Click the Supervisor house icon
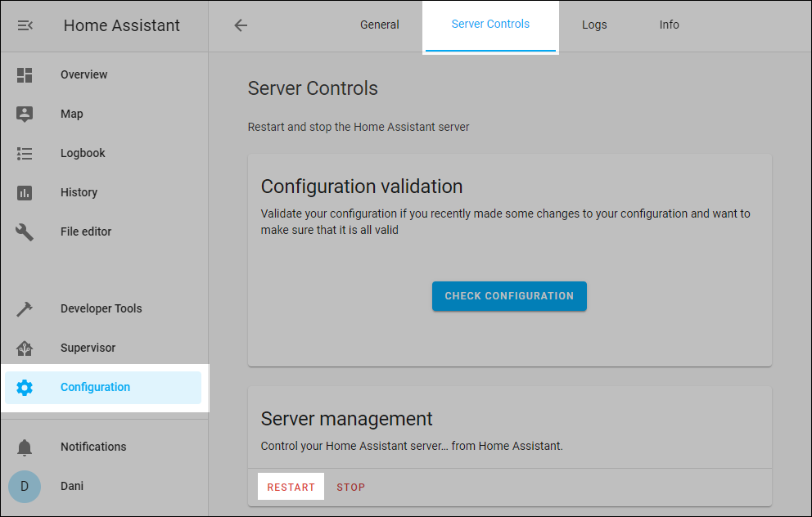Image resolution: width=812 pixels, height=517 pixels. [25, 348]
